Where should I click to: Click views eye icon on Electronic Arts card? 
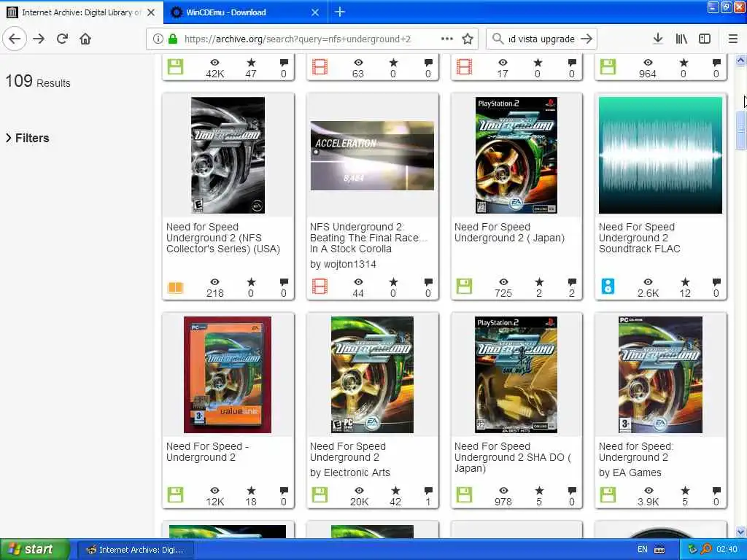click(359, 491)
